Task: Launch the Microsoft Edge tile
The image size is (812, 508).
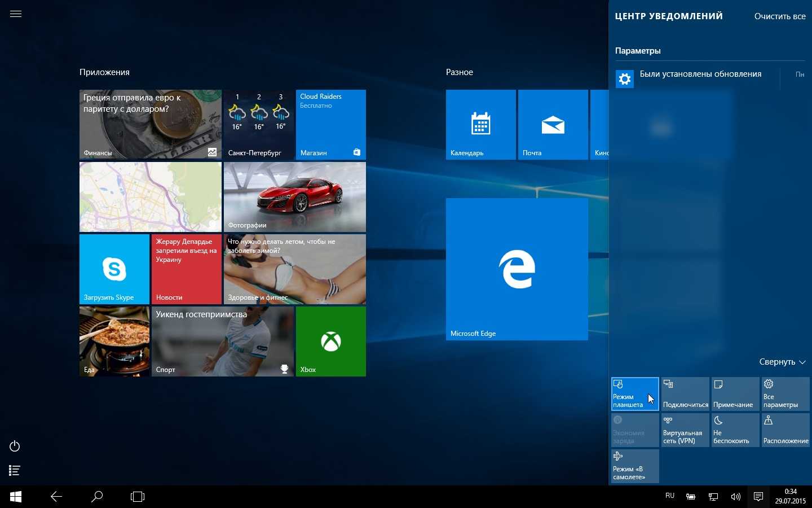Action: (517, 269)
